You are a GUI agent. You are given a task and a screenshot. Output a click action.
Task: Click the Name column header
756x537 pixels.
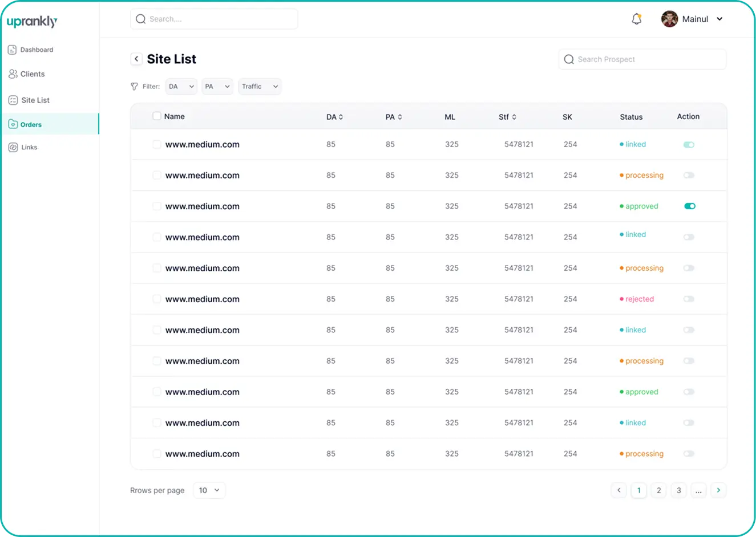(174, 116)
